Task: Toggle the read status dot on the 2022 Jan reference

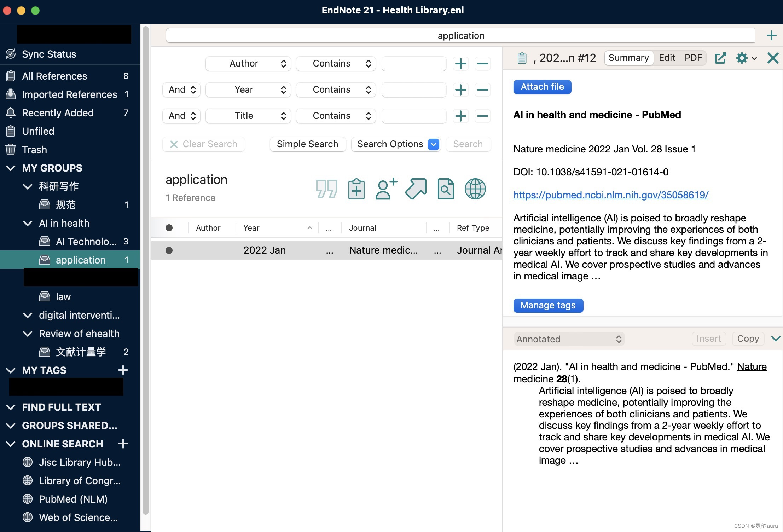Action: click(x=169, y=250)
